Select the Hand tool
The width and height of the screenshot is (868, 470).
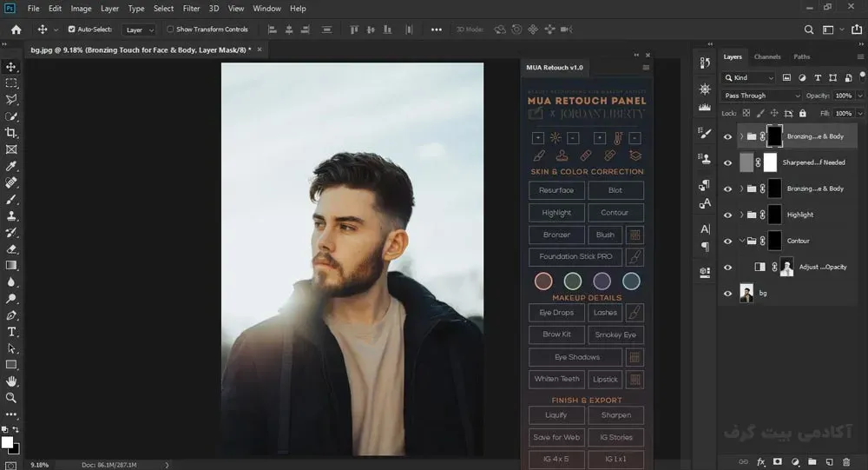coord(11,381)
